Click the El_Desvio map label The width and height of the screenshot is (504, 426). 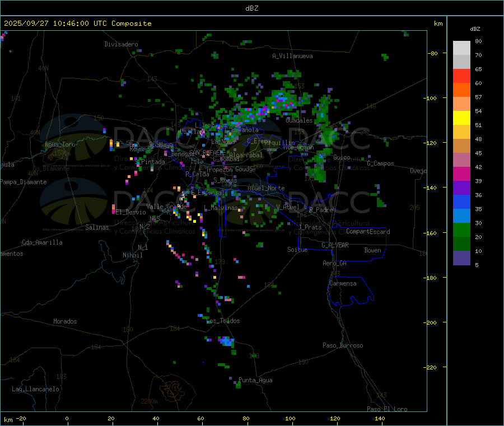point(131,212)
